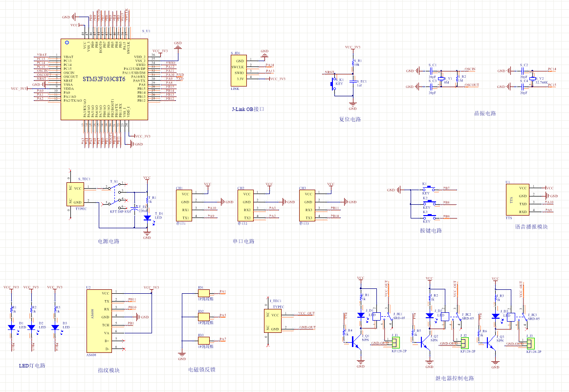Select the J_Q3 NPN transistor
This screenshot has width=569, height=392.
click(x=491, y=342)
